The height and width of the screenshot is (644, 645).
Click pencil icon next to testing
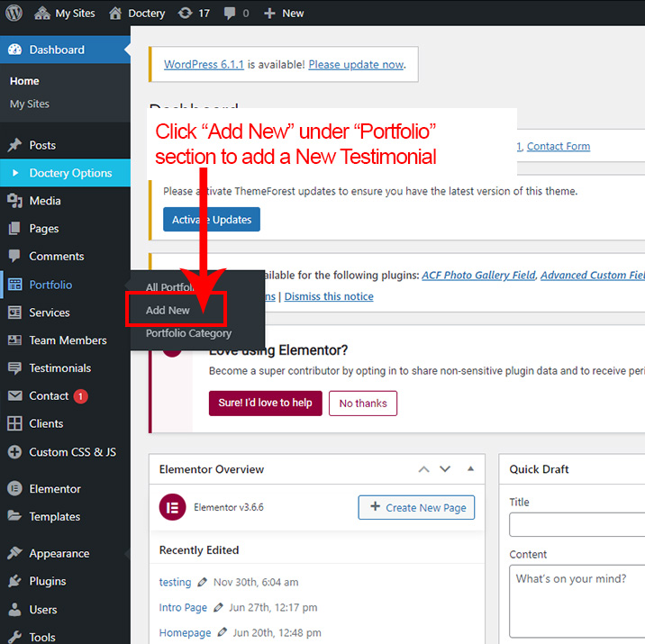tap(203, 583)
